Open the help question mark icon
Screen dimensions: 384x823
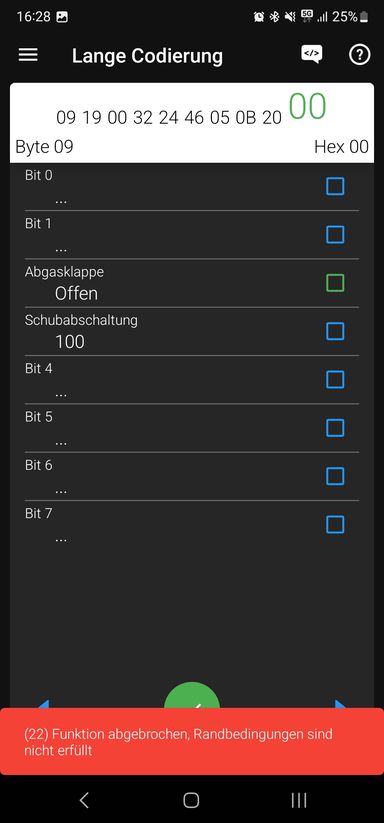pyautogui.click(x=360, y=55)
